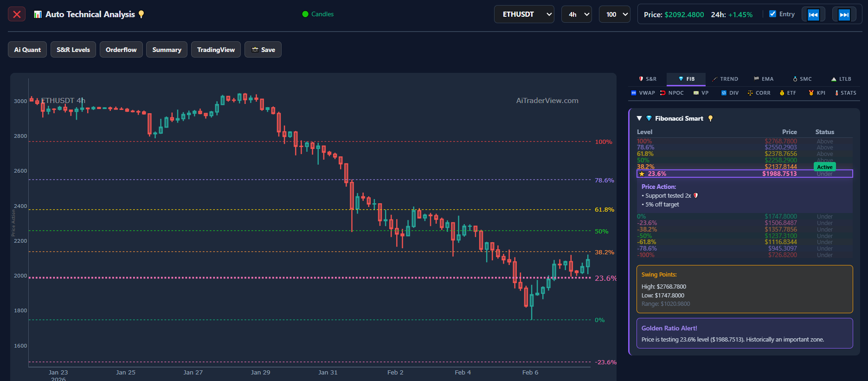Screen dimensions: 868x381
Task: Open the ETF money bag panel
Action: click(788, 93)
